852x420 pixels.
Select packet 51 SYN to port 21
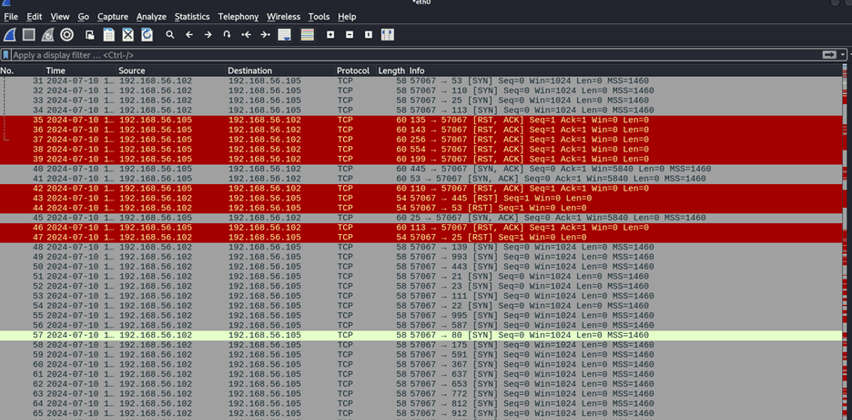point(421,277)
